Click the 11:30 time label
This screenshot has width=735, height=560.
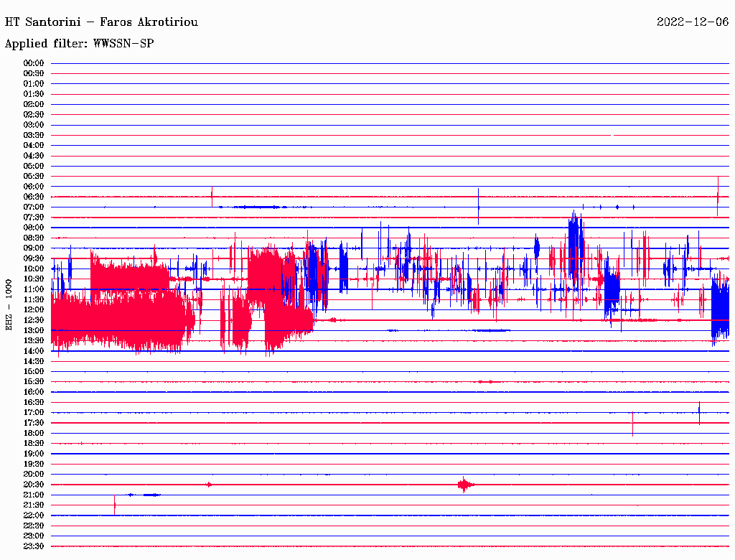(x=33, y=299)
